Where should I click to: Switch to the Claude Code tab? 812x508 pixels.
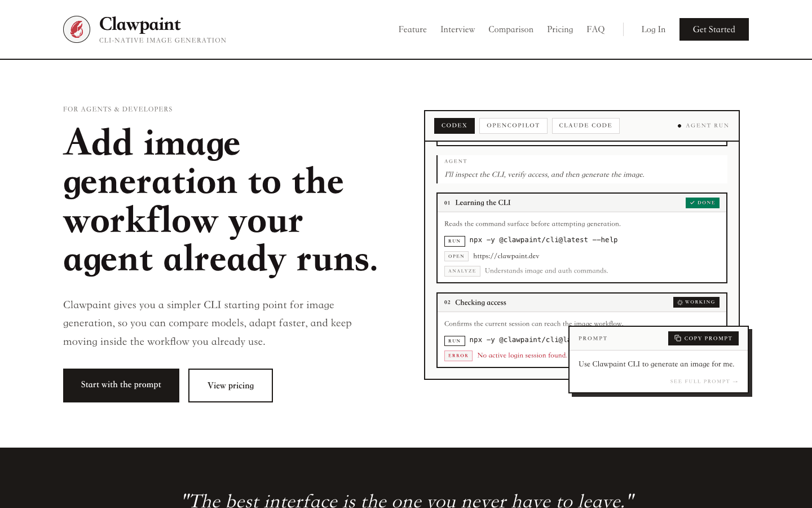585,126
